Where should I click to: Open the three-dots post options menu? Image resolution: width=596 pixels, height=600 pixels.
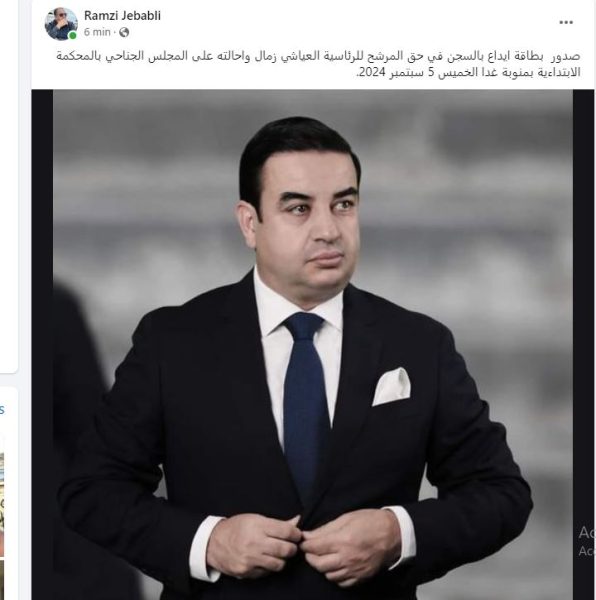(566, 22)
